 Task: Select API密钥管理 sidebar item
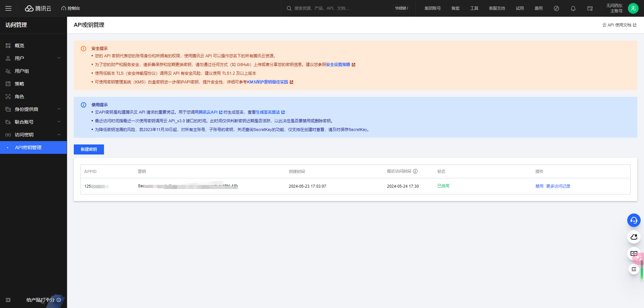pyautogui.click(x=34, y=147)
